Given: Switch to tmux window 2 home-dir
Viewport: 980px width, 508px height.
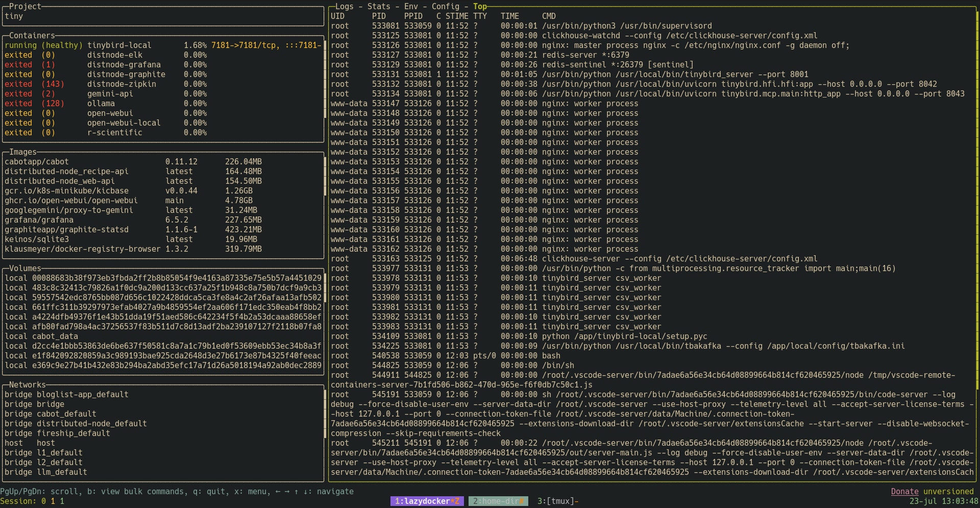Looking at the screenshot, I should (x=498, y=501).
